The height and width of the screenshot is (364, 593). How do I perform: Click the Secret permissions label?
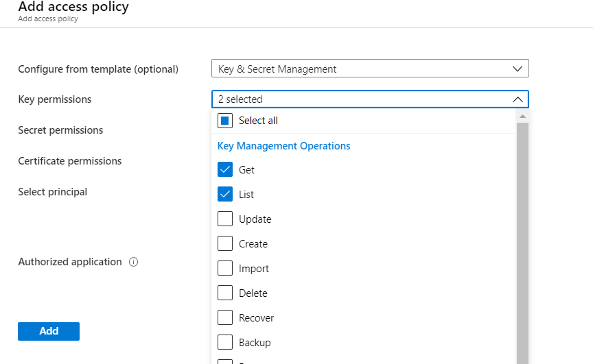click(60, 130)
